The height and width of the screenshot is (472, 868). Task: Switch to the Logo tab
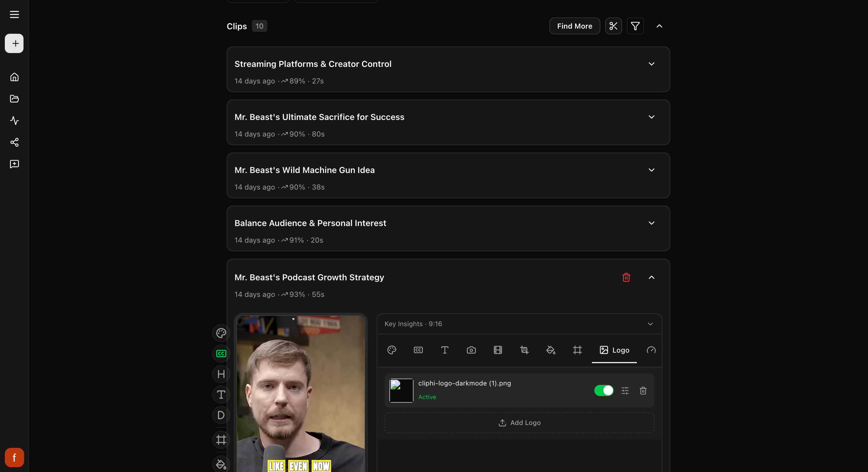coord(614,350)
